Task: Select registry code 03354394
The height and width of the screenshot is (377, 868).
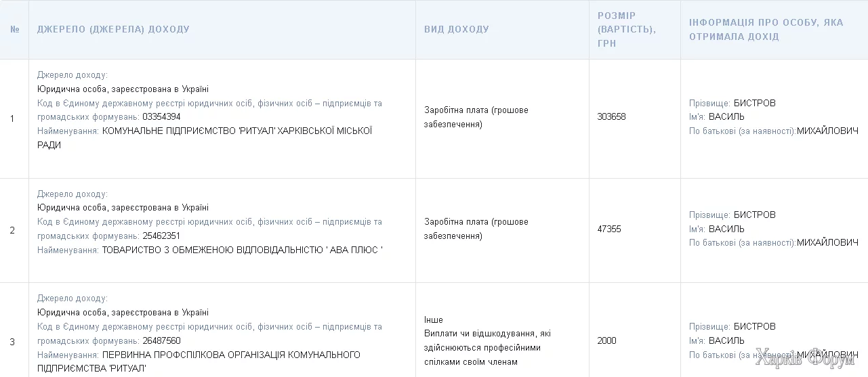Action: (161, 117)
